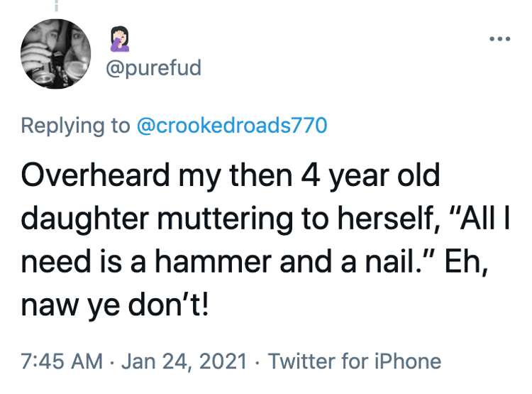
Task: Click the word "Eh," in the tweet
Action: [465, 262]
